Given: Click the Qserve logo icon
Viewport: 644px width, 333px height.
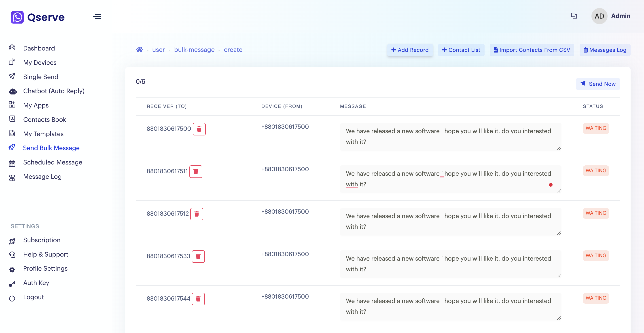Looking at the screenshot, I should (17, 17).
